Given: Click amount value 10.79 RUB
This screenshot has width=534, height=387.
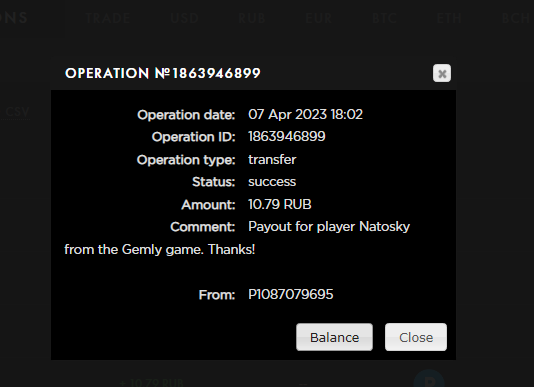Looking at the screenshot, I should click(280, 204).
